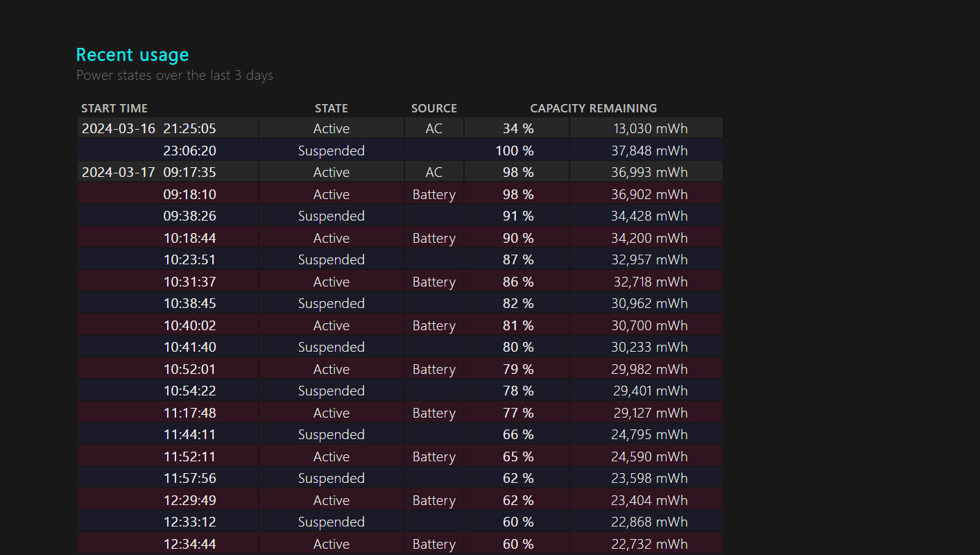This screenshot has width=980, height=555.
Task: Click the 29,127 mWh value
Action: coord(651,413)
